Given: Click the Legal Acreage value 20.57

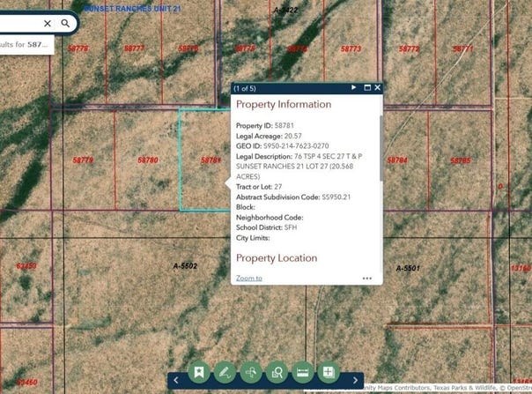Looking at the screenshot, I should (x=292, y=136).
